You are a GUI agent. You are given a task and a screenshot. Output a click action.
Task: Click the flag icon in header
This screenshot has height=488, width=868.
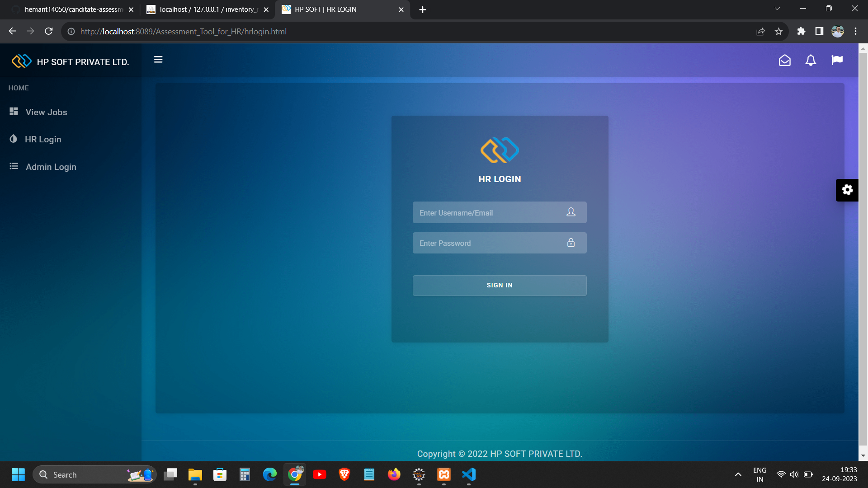[837, 60]
